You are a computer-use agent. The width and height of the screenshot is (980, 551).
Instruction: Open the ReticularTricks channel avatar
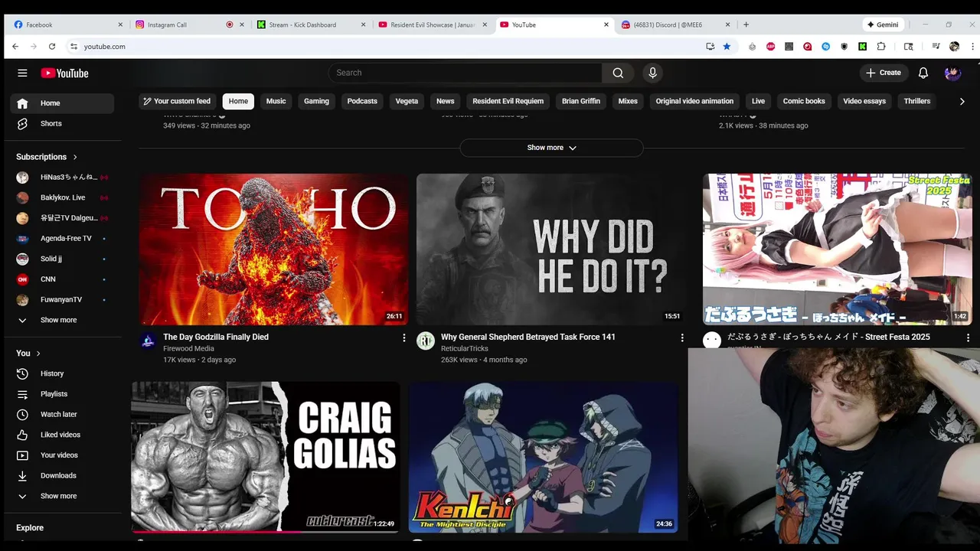pos(426,341)
